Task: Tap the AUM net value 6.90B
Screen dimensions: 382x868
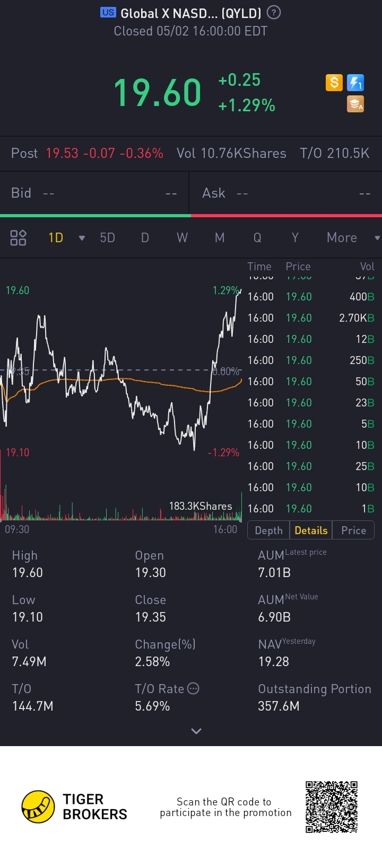Action: pyautogui.click(x=274, y=617)
